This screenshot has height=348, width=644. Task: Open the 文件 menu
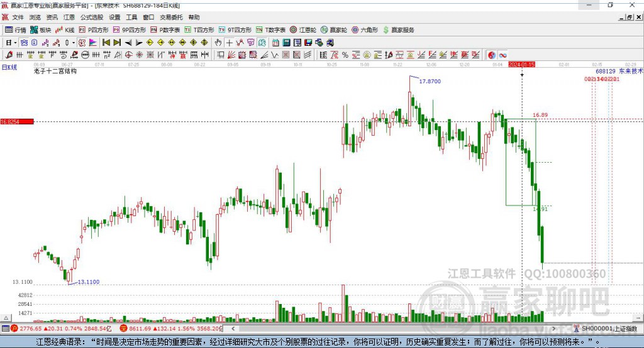18,17
